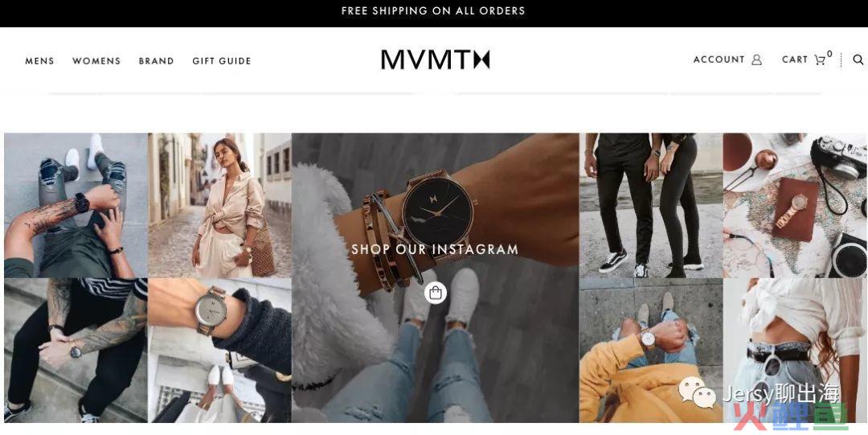Open the MENS menu
868x435 pixels.
[40, 61]
